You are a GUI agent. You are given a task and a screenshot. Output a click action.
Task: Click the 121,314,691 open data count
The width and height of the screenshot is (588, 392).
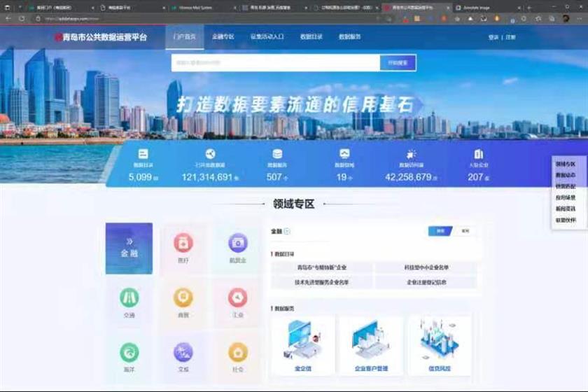coord(207,177)
